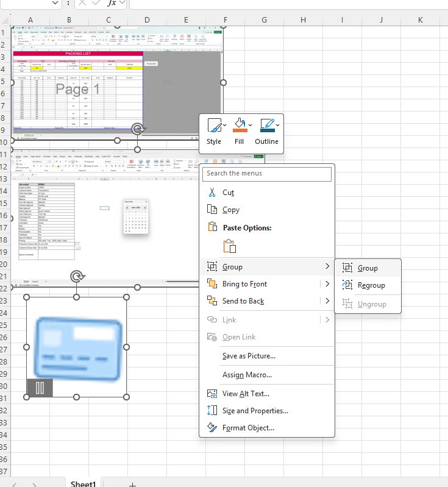The height and width of the screenshot is (487, 448).
Task: Select Save as Picture menu entry
Action: tap(267, 356)
